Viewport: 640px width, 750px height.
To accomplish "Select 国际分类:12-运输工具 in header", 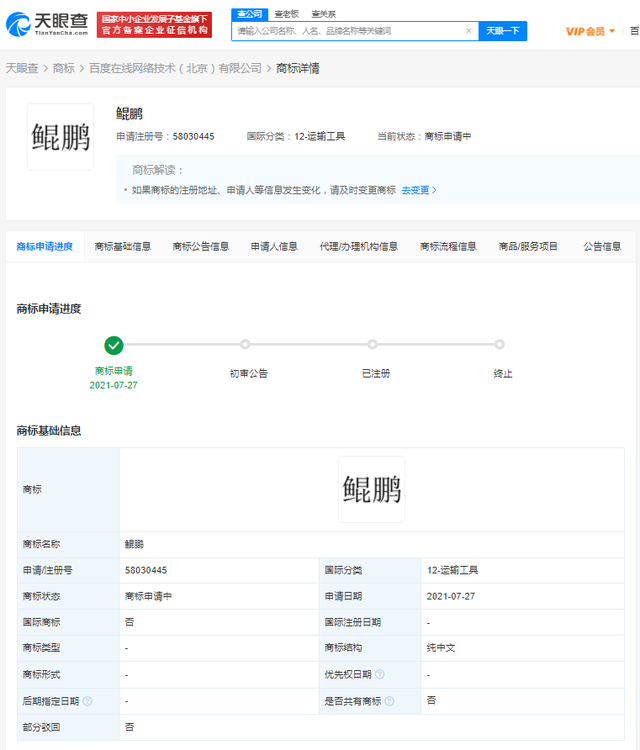I will click(x=296, y=136).
